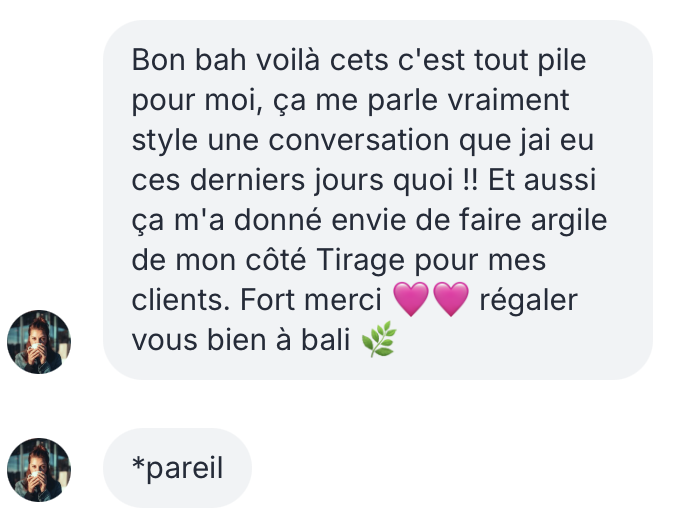This screenshot has height=520, width=674.
Task: Click the word vraiment in the message
Action: click(509, 100)
